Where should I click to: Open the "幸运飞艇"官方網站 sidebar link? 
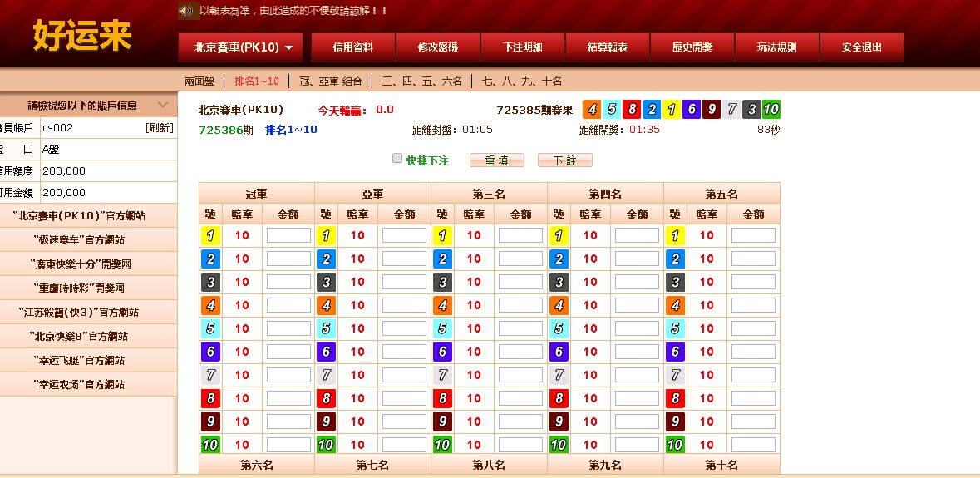click(x=80, y=361)
